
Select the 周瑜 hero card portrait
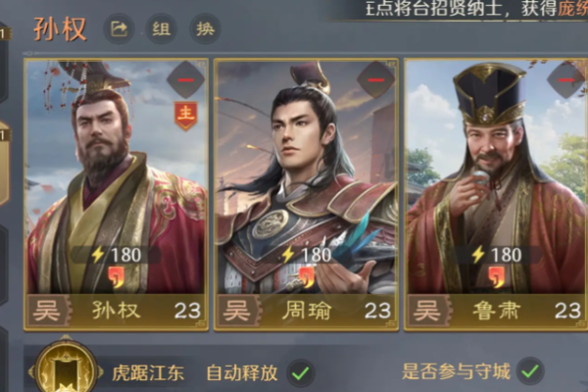tap(307, 176)
